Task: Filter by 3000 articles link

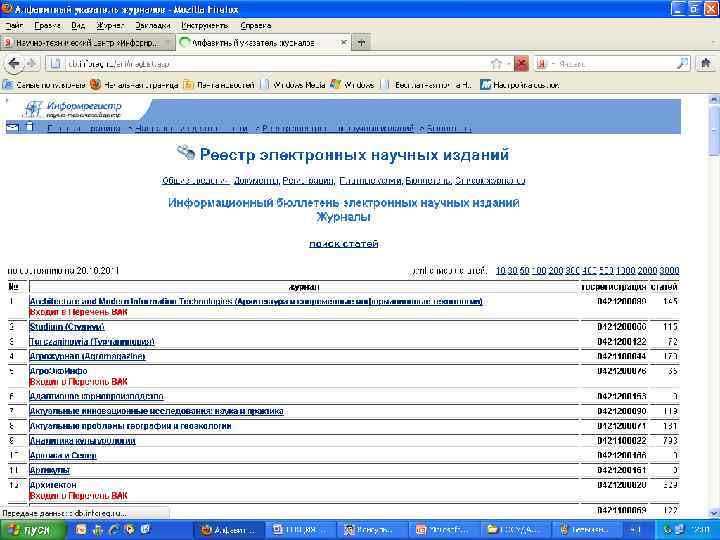Action: (669, 271)
